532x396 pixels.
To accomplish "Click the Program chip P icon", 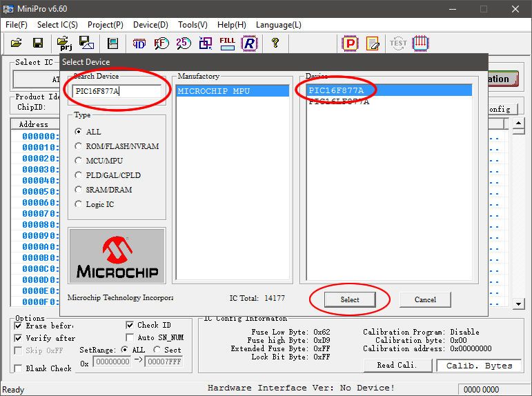I will coord(350,43).
